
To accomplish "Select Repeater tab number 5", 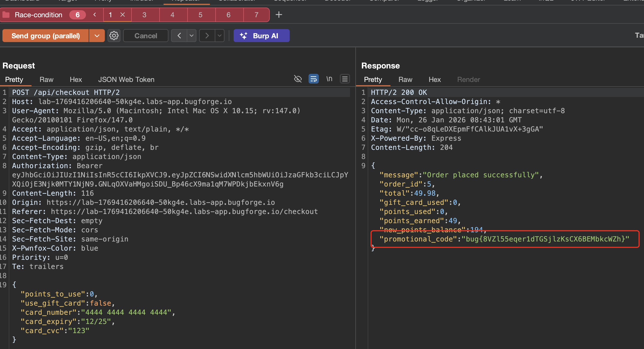I will pos(200,15).
